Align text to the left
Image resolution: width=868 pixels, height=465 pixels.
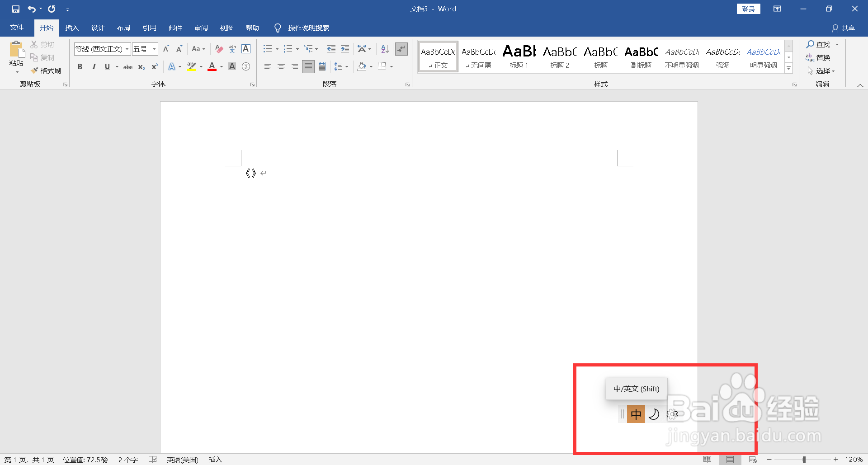point(268,66)
